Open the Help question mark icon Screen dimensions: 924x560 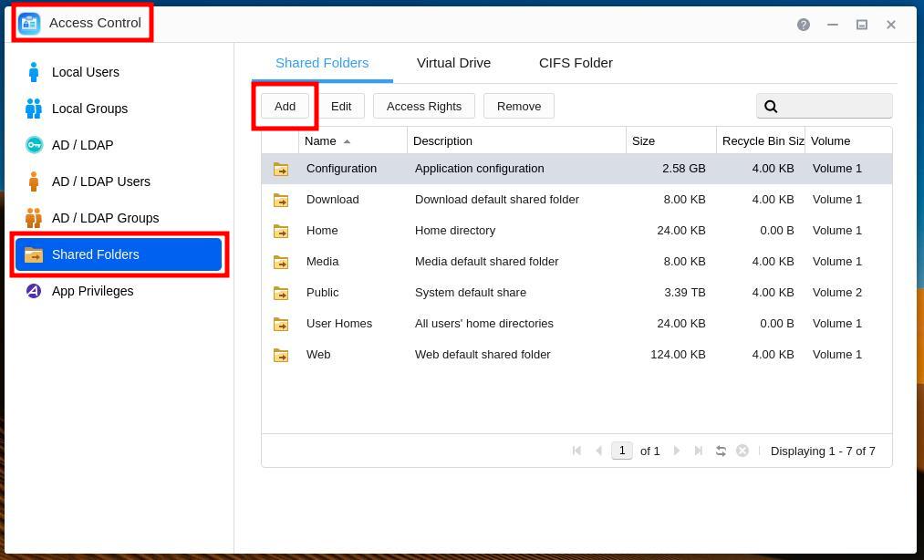(803, 25)
